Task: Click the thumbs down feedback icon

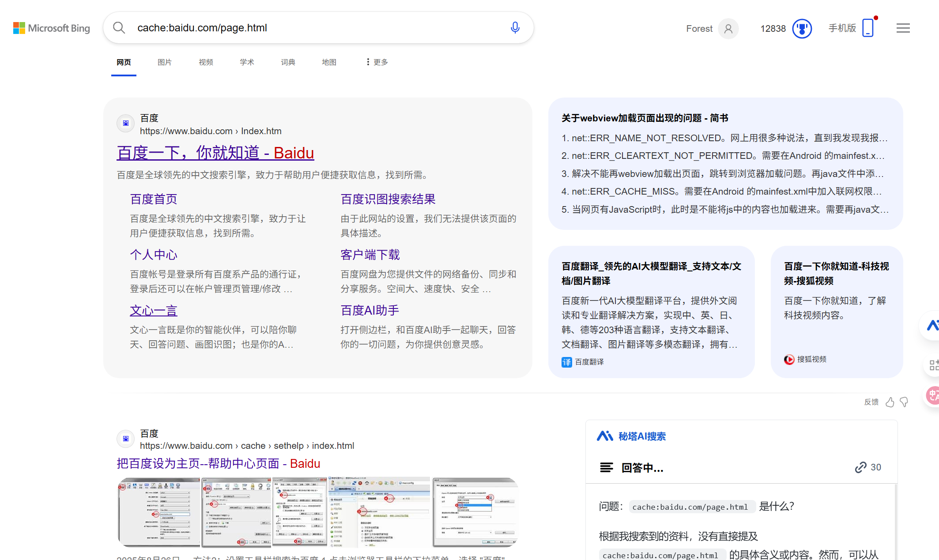Action: coord(904,402)
